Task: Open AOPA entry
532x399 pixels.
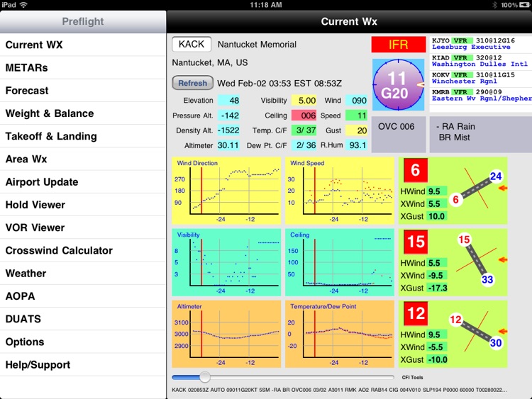Action: coord(83,296)
